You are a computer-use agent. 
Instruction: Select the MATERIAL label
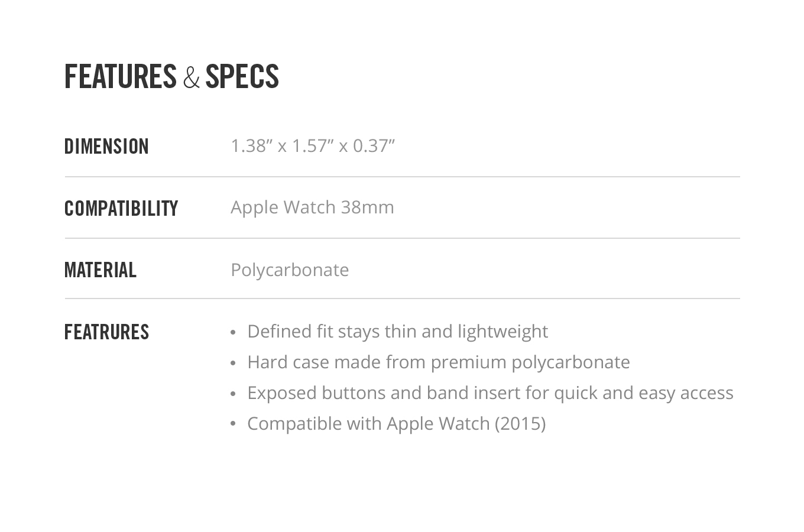click(x=100, y=270)
